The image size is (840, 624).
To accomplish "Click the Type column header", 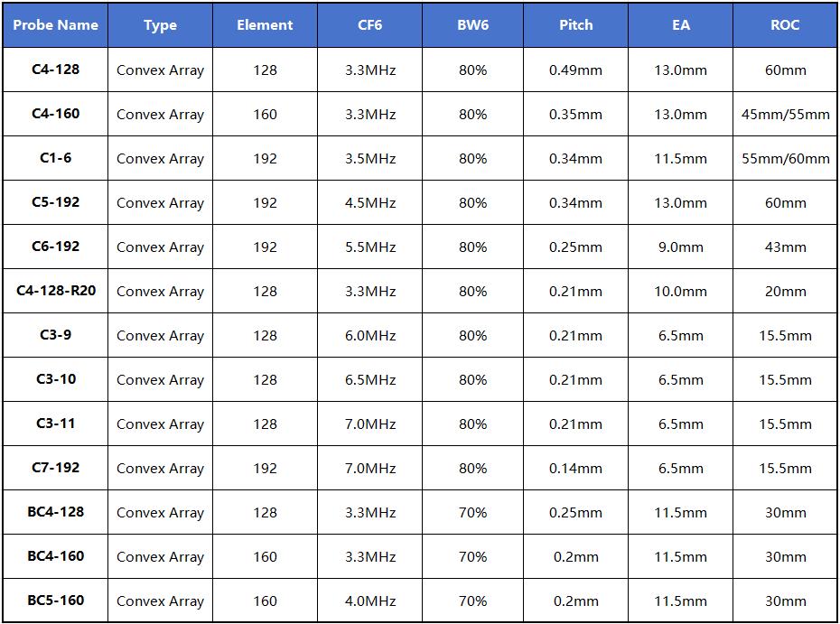I will [x=160, y=25].
